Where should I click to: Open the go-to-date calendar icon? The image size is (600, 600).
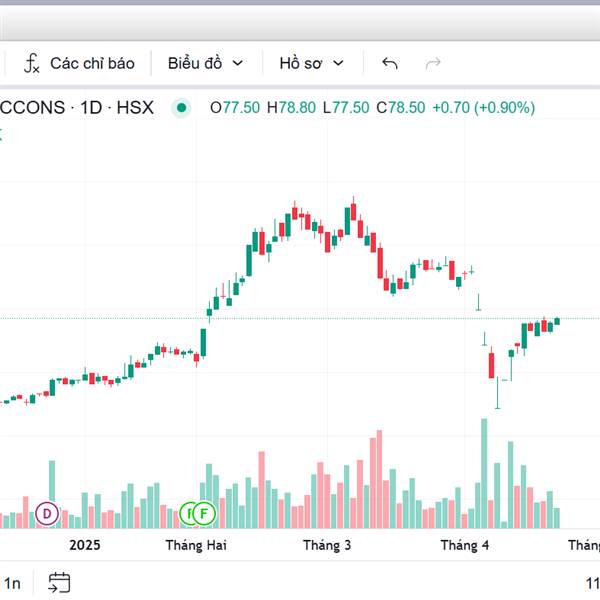click(x=59, y=583)
